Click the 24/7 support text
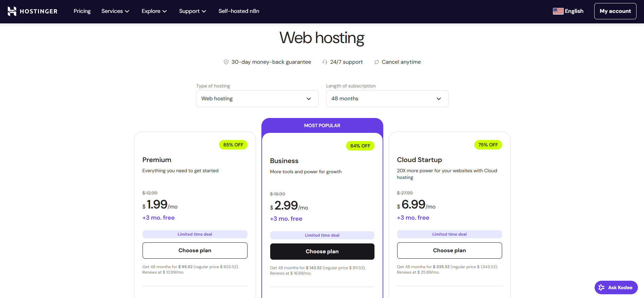The image size is (644, 298). (x=346, y=62)
